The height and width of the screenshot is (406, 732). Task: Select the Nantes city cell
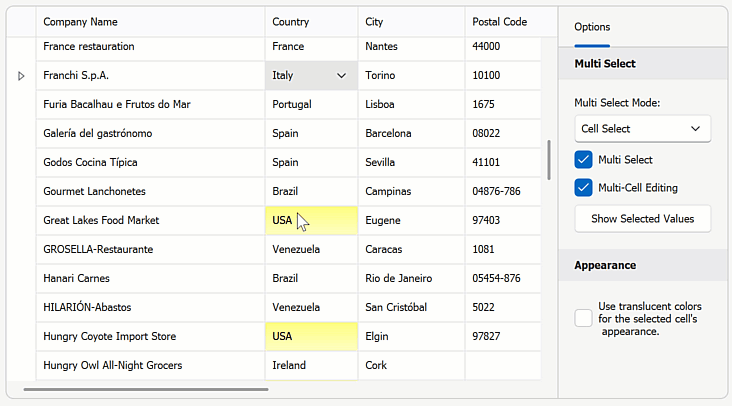click(x=411, y=47)
